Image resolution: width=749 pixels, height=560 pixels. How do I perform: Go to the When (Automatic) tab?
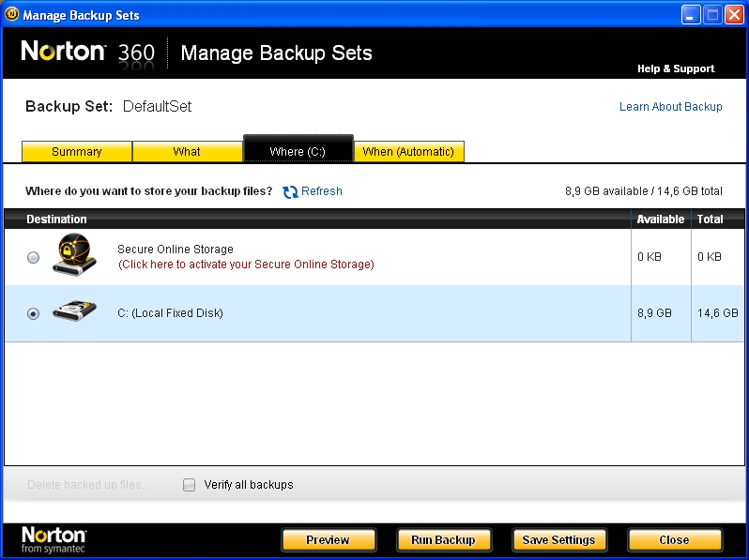tap(409, 152)
